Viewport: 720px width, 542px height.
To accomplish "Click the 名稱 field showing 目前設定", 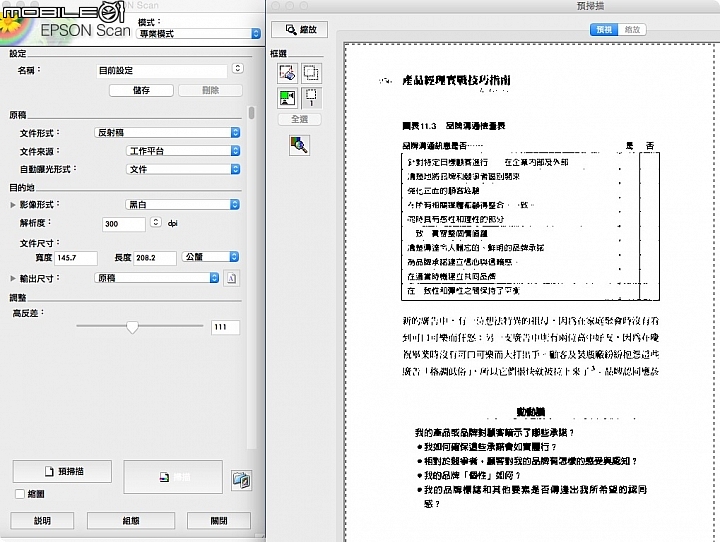I will (x=162, y=71).
